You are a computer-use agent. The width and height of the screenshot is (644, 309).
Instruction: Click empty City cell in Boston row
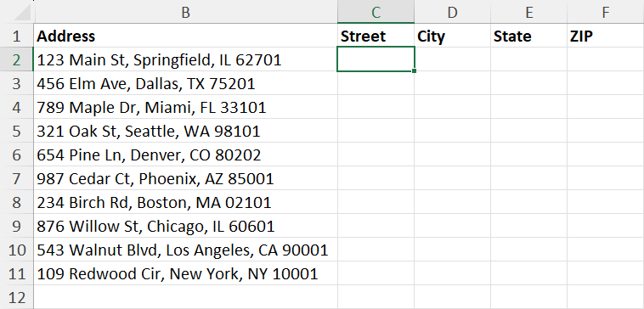click(452, 203)
